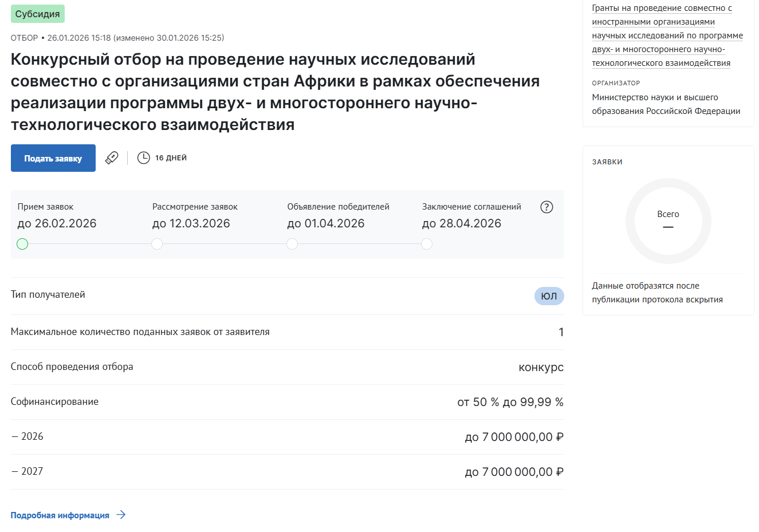Click the green Субсидия tag
The height and width of the screenshot is (532, 759).
coord(38,14)
